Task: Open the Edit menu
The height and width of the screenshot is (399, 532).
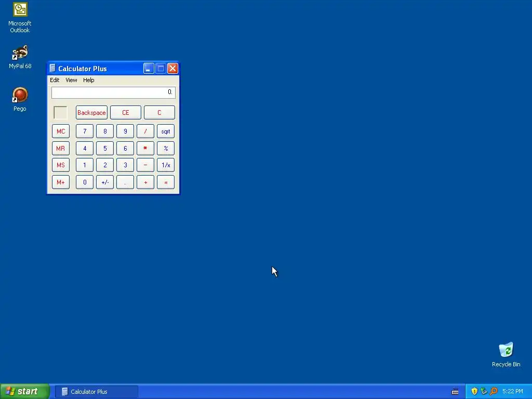Action: pyautogui.click(x=54, y=80)
